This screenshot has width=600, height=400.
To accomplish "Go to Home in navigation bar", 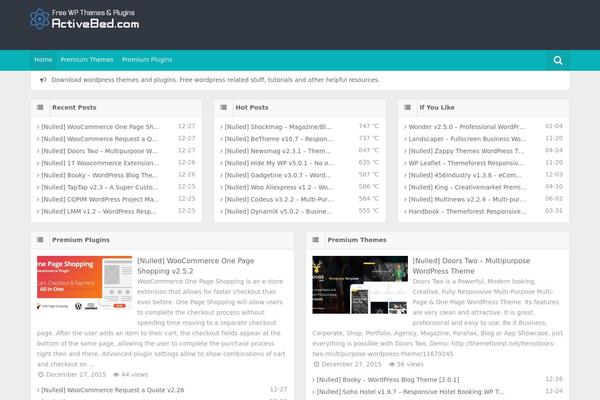I will (43, 60).
